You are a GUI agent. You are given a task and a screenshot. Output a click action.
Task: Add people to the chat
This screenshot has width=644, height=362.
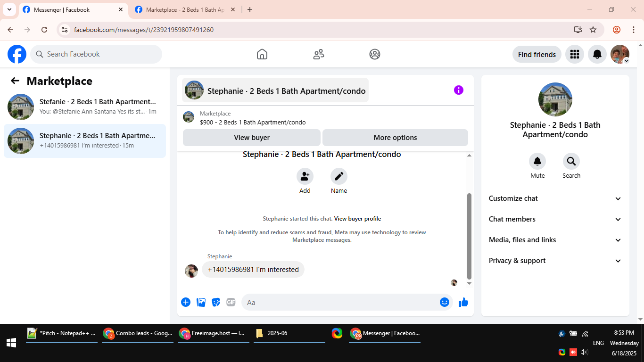(x=305, y=176)
